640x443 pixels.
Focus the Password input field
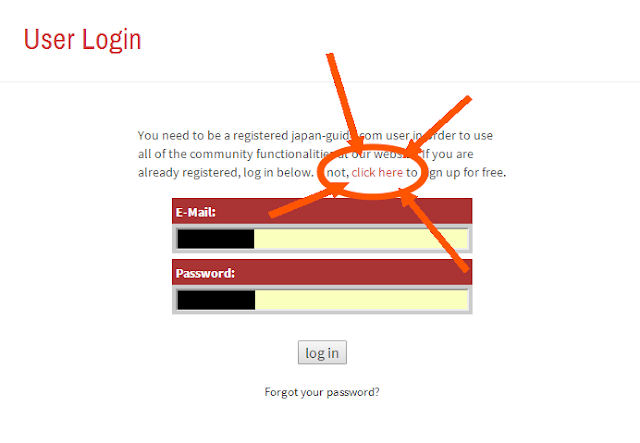pyautogui.click(x=322, y=300)
